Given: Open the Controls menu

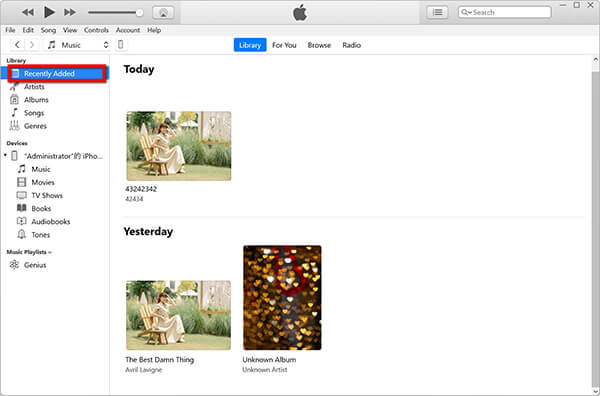Looking at the screenshot, I should (x=96, y=30).
